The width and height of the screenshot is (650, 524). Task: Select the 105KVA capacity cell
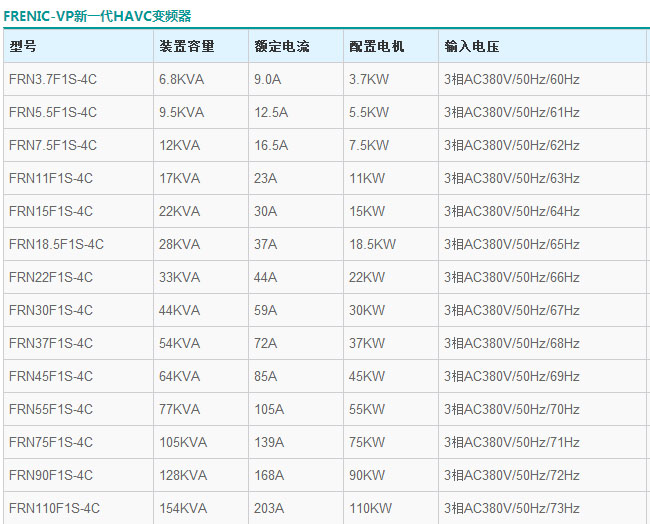pos(183,442)
